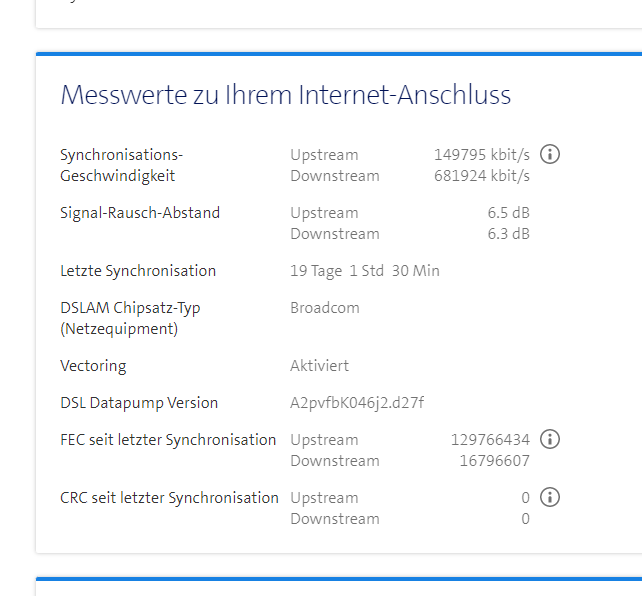Image resolution: width=642 pixels, height=596 pixels.
Task: Click the 6.5 dB upstream value
Action: pyautogui.click(x=508, y=213)
